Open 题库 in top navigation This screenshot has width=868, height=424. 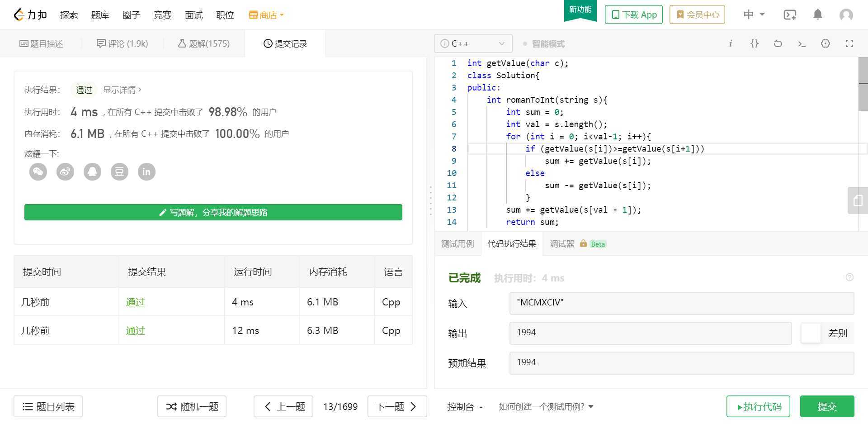click(x=100, y=15)
